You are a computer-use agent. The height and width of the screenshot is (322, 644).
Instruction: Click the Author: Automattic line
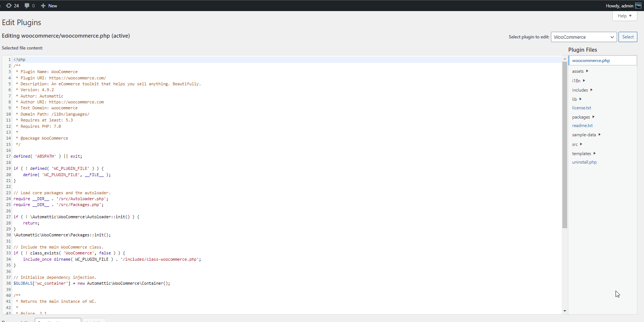40,96
